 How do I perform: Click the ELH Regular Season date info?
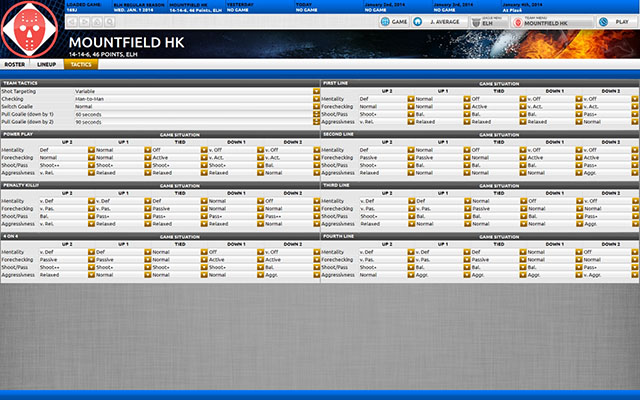point(140,7)
